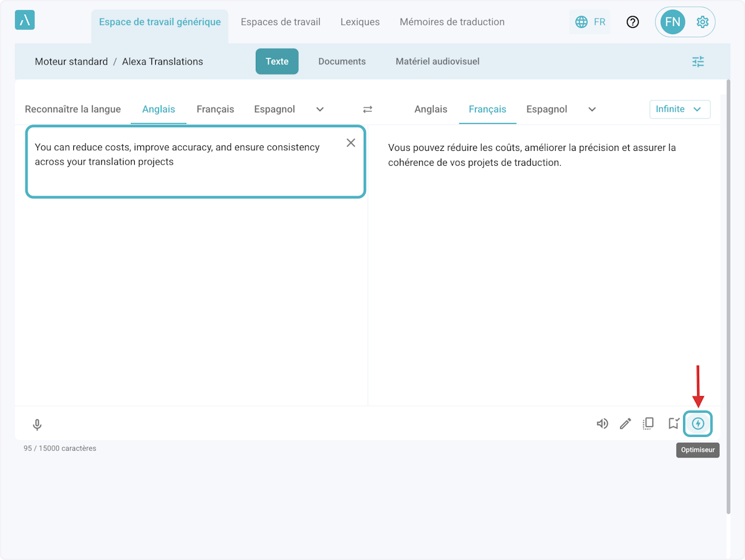This screenshot has height=560, width=745.
Task: Switch to the Documents tab
Action: tap(342, 61)
